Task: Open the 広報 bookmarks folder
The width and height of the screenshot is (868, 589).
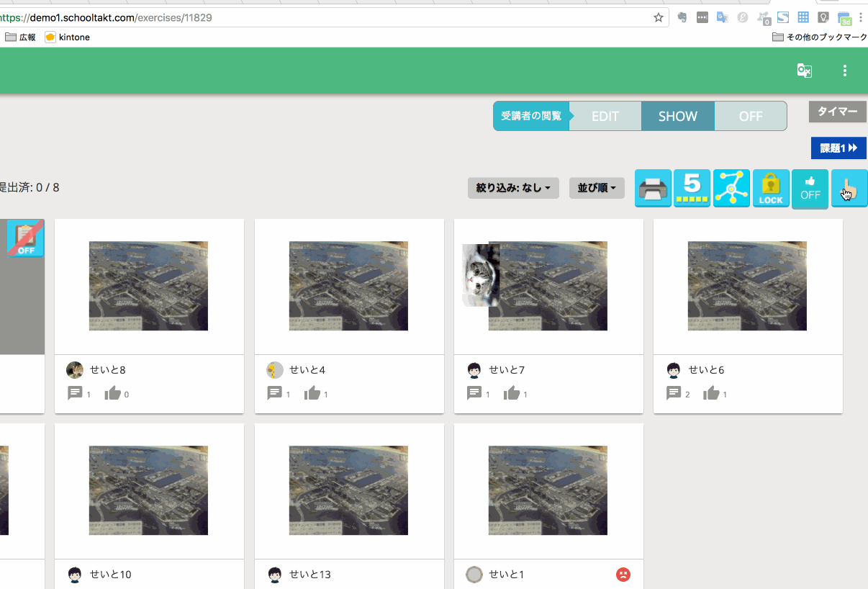Action: click(x=21, y=37)
